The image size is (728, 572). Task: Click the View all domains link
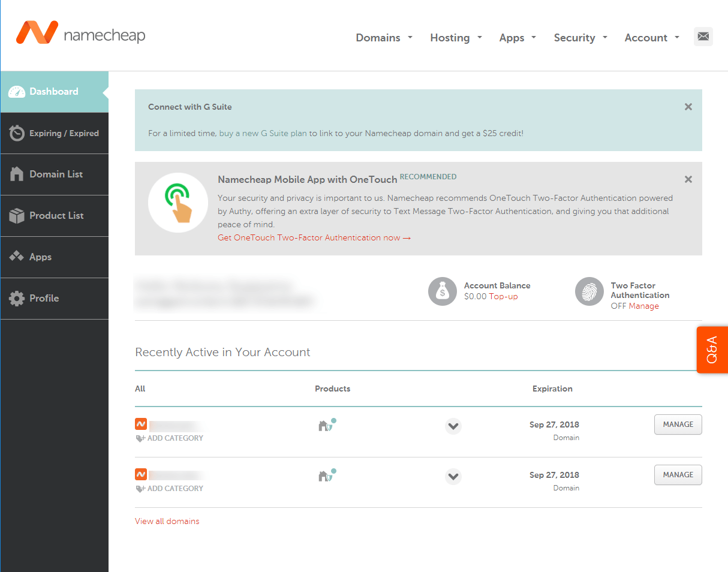167,521
